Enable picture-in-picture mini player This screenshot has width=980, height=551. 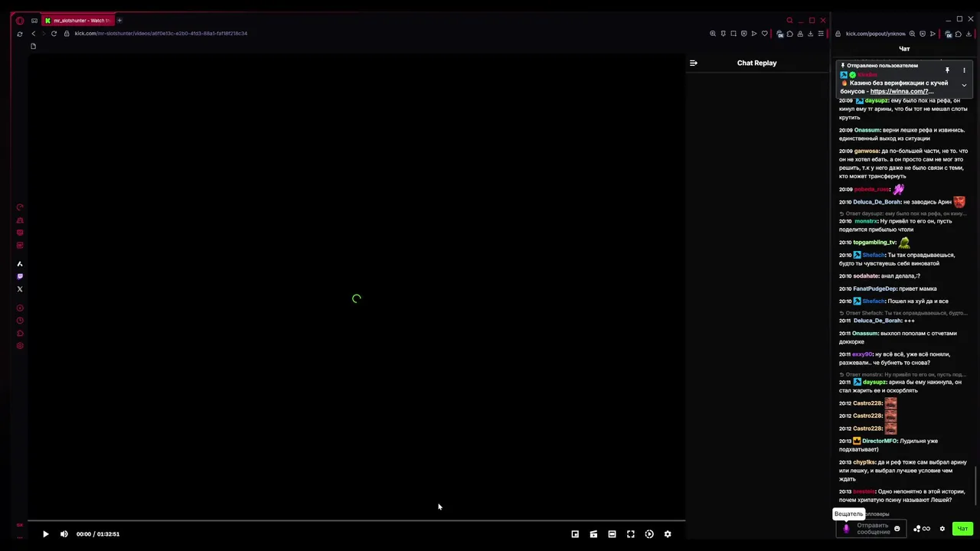click(x=575, y=534)
